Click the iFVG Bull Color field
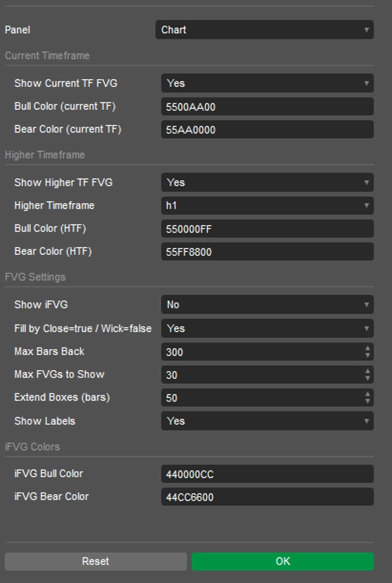The image size is (392, 583). 267,474
